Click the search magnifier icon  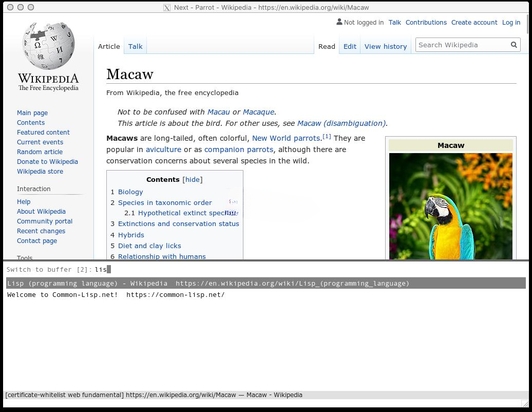(514, 45)
